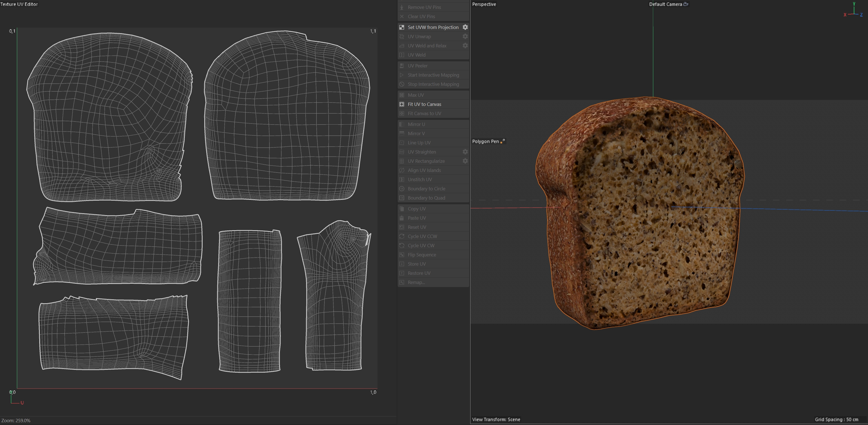
Task: Click the Default Camera label
Action: (x=665, y=4)
